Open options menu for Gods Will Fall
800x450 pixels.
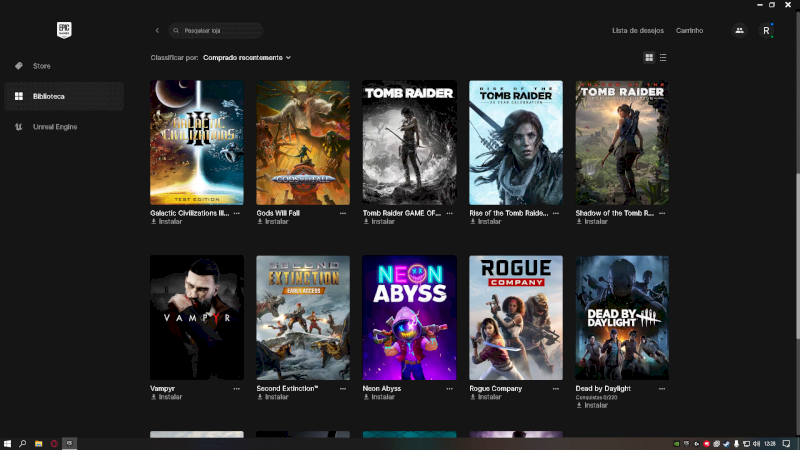343,213
